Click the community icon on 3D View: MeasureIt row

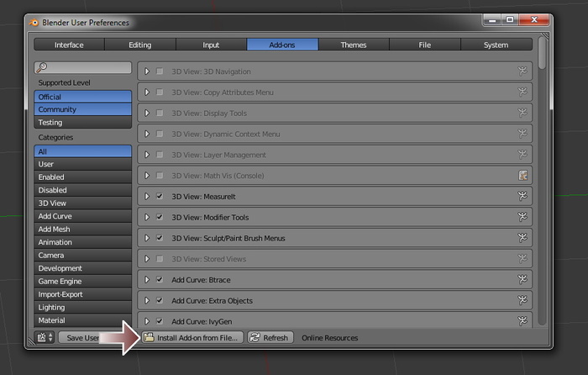pos(522,196)
